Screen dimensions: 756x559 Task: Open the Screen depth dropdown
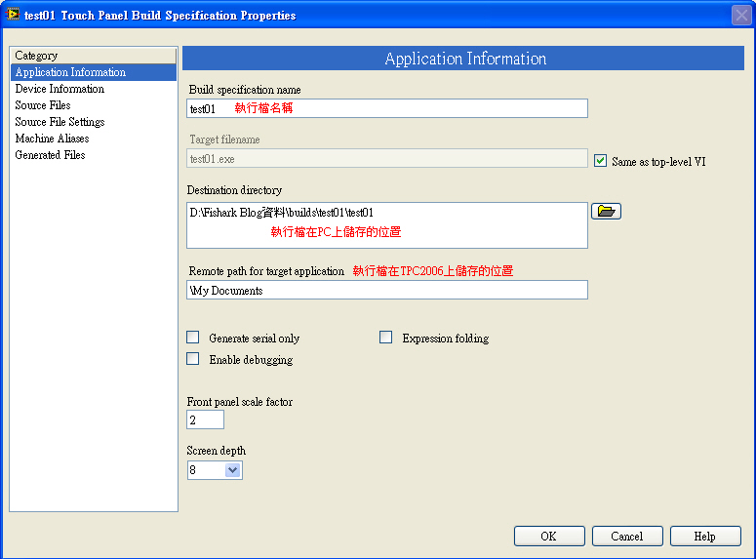(x=233, y=470)
